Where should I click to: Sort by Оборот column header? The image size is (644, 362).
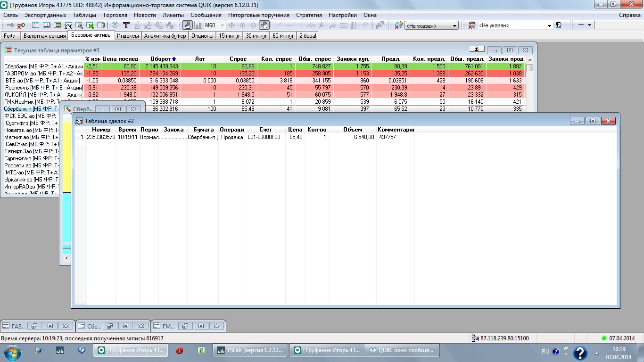tap(160, 59)
